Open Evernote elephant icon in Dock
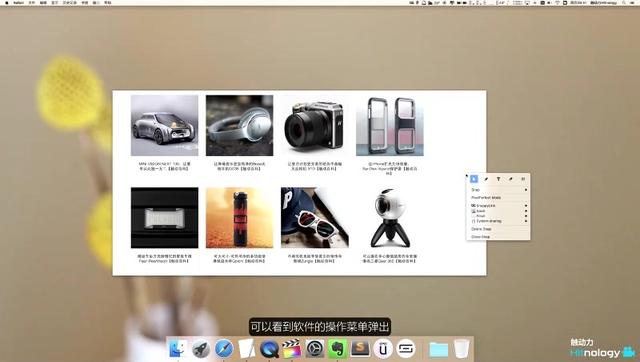 click(338, 349)
